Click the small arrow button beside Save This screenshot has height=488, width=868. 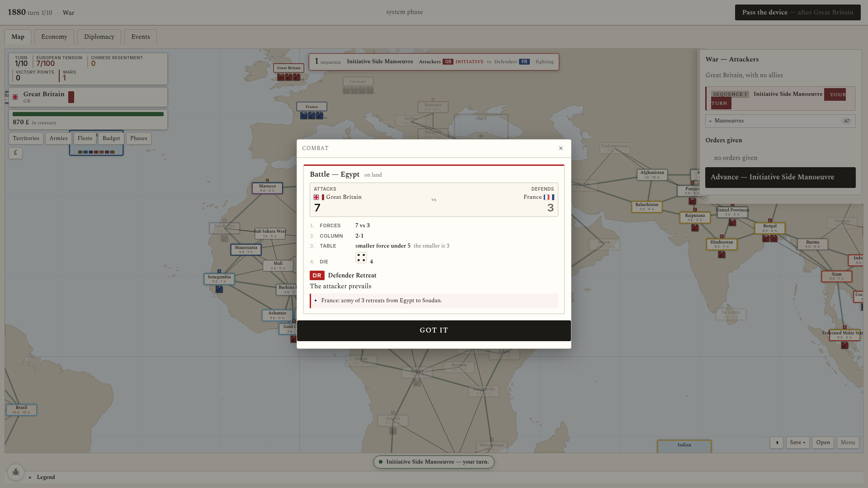tap(777, 442)
